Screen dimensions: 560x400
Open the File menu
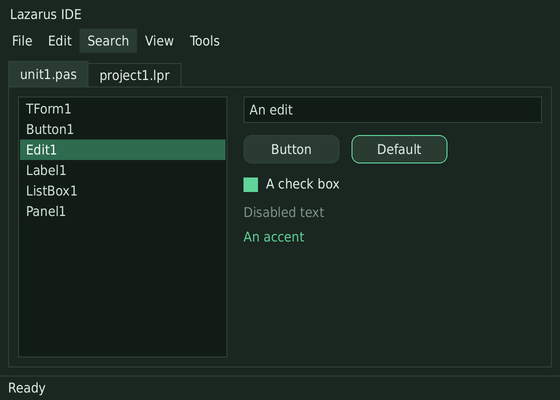pos(22,41)
